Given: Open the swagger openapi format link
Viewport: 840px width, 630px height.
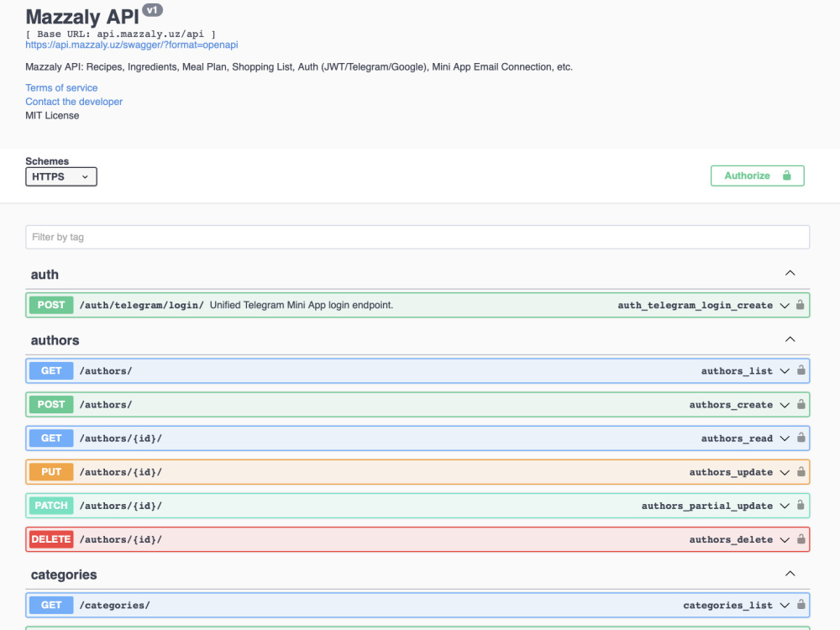Looking at the screenshot, I should coord(132,45).
